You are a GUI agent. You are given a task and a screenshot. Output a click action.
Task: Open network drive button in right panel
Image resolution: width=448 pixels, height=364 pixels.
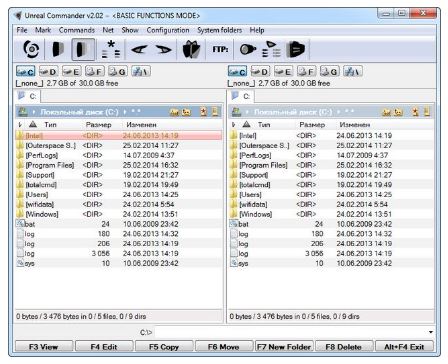point(353,71)
